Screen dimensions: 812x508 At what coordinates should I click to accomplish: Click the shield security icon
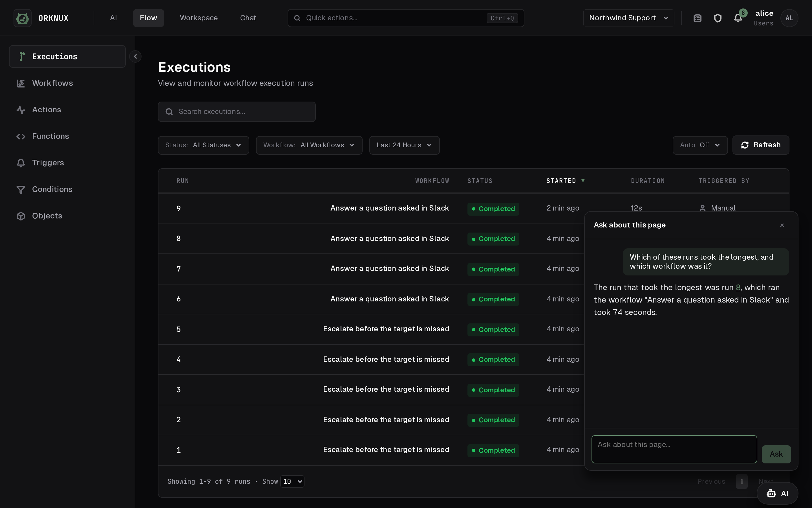point(718,18)
